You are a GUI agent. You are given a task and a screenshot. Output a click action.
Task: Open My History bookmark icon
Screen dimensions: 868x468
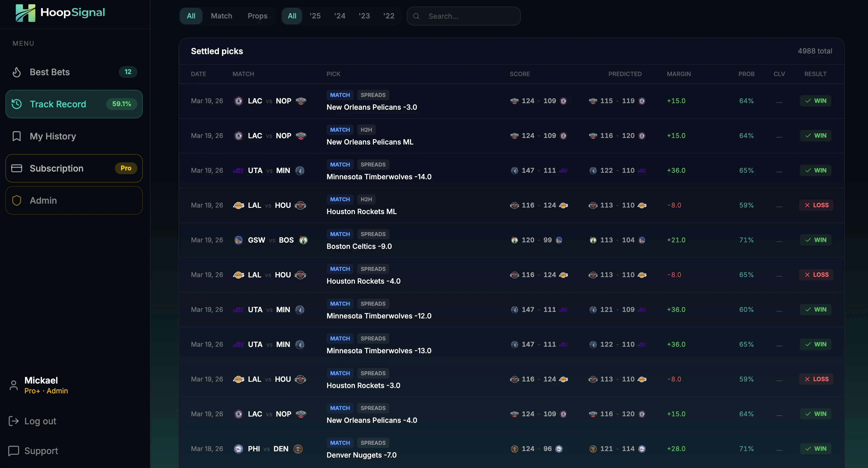17,136
